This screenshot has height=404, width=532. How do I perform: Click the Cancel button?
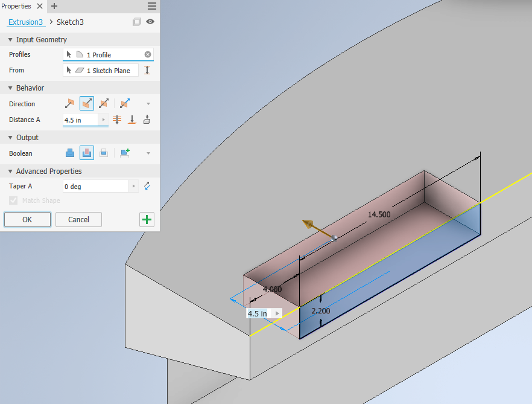coord(78,219)
